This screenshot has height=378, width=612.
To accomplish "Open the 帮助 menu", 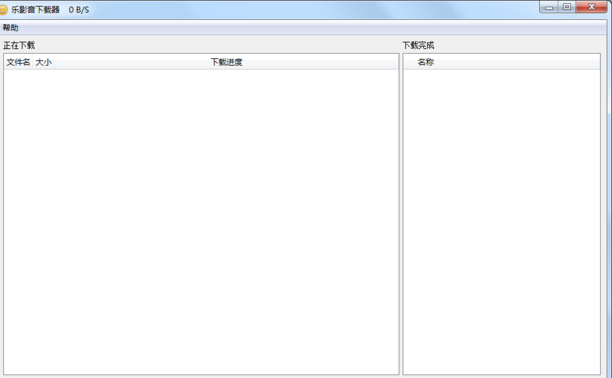I will (x=11, y=28).
